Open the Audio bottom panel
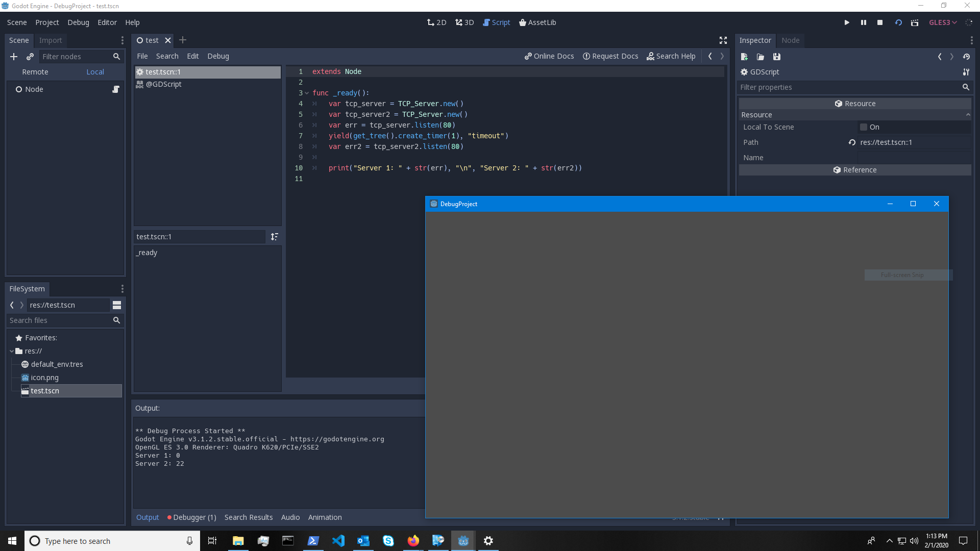This screenshot has height=551, width=980. click(x=290, y=517)
